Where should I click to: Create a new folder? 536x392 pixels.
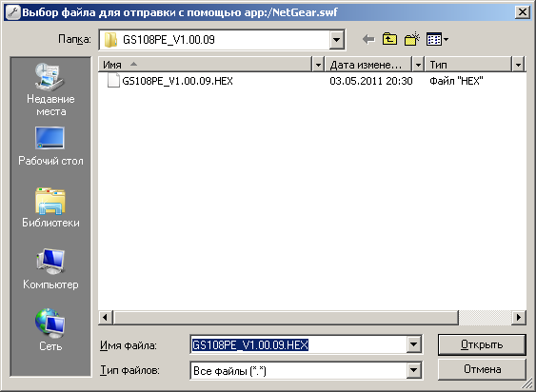point(412,40)
